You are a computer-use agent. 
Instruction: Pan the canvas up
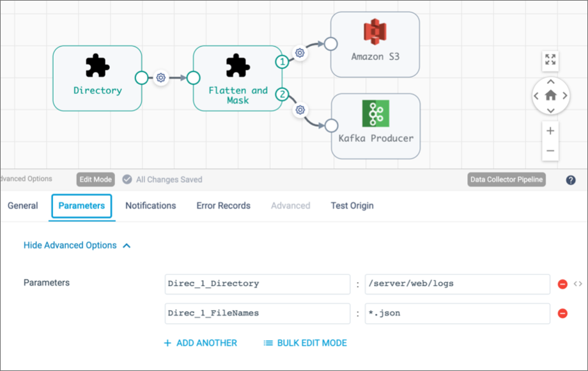550,82
